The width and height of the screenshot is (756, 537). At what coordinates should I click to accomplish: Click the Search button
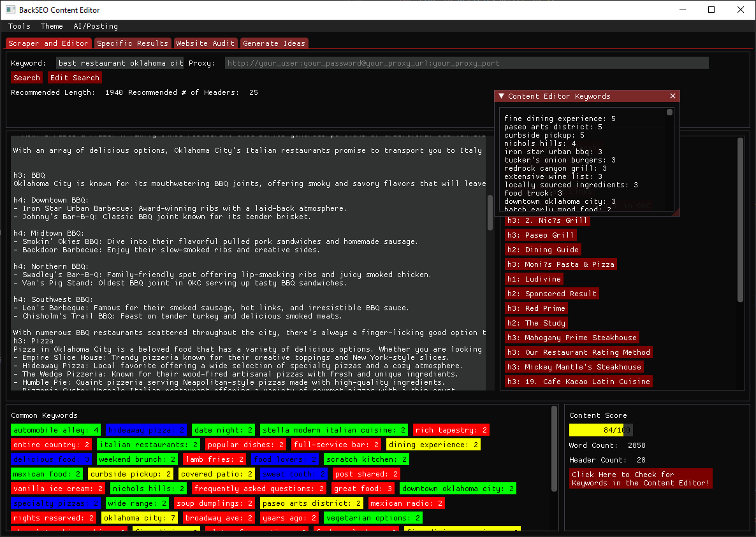tap(27, 78)
